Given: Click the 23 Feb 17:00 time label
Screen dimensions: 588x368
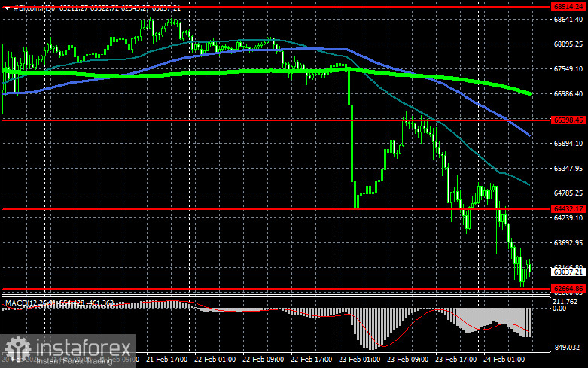Looking at the screenshot, I should (x=455, y=360).
